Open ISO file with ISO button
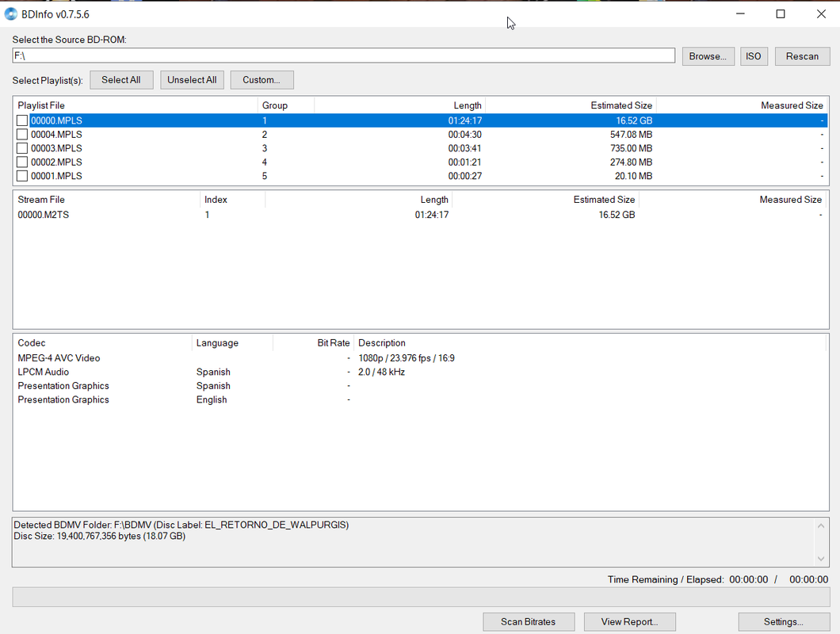 753,56
